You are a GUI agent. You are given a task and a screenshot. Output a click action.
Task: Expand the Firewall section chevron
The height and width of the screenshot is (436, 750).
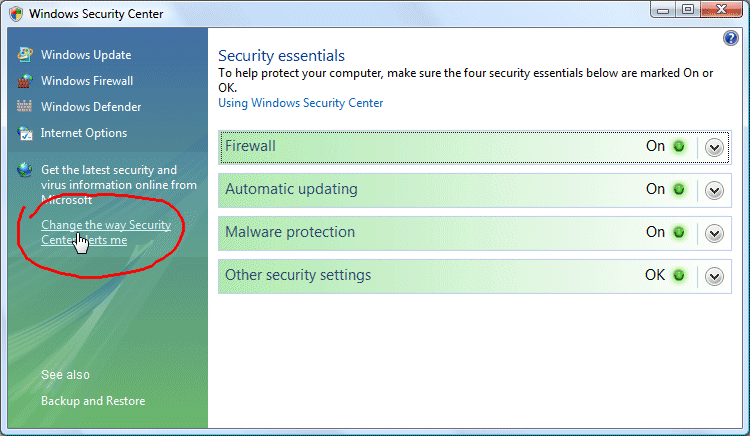714,147
